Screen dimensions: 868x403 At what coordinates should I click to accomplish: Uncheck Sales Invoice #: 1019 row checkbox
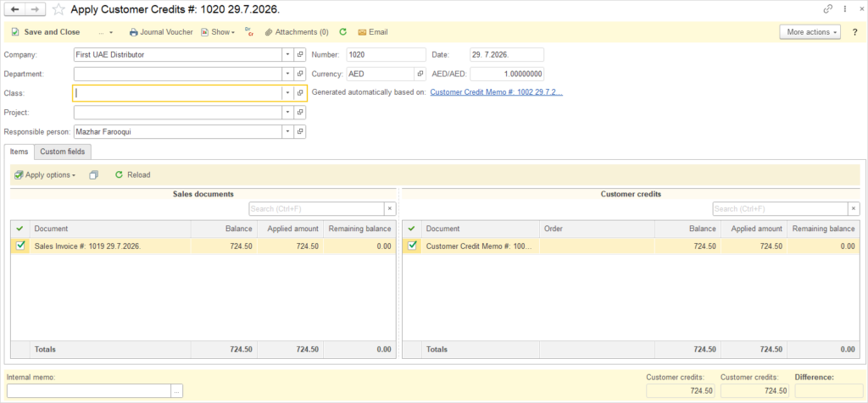coord(20,246)
